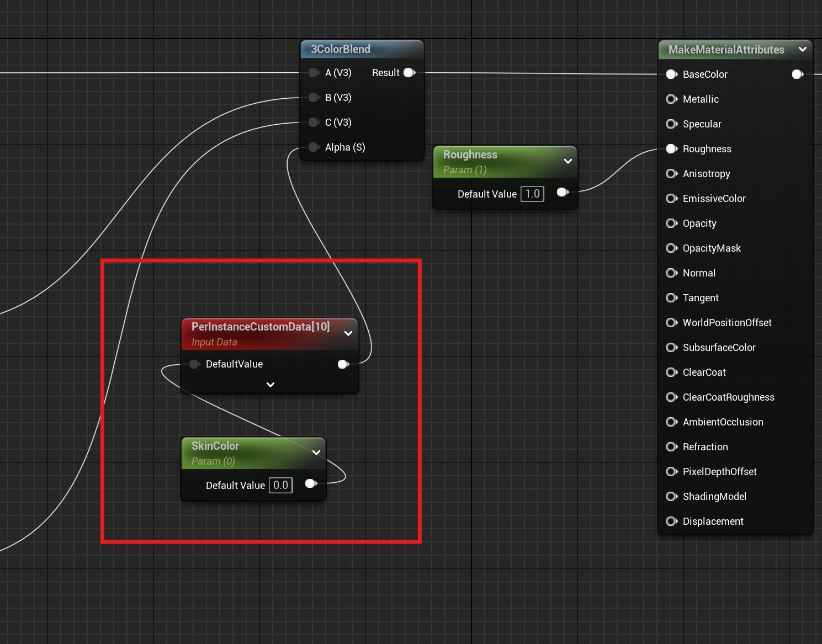Screen dimensions: 822x644
Task: Click the EmissiveColor input pin
Action: click(x=672, y=199)
